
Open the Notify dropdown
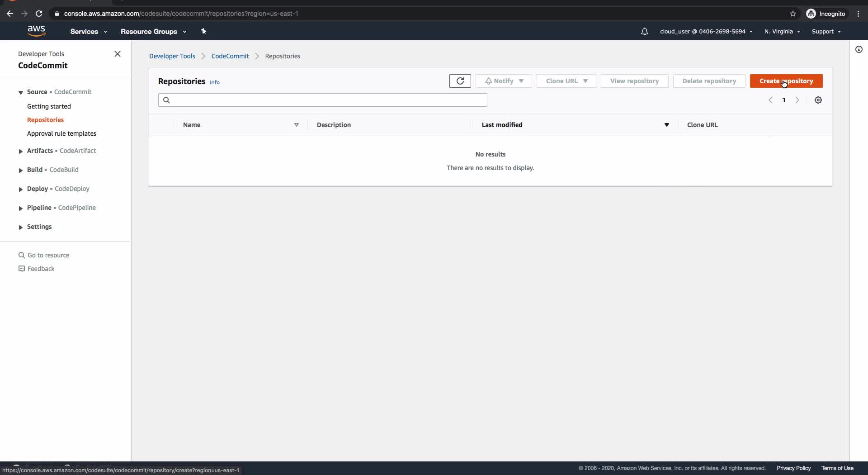(504, 81)
